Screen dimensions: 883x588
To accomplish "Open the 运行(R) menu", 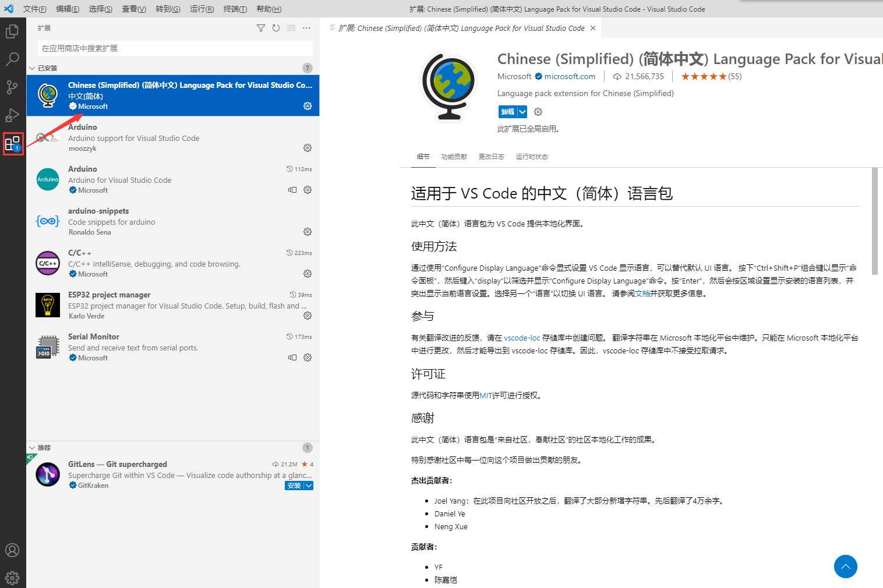I will pyautogui.click(x=202, y=9).
